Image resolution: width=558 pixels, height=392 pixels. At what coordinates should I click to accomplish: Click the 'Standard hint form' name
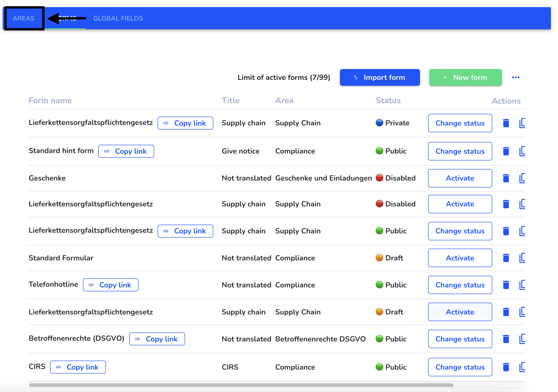[x=61, y=151]
